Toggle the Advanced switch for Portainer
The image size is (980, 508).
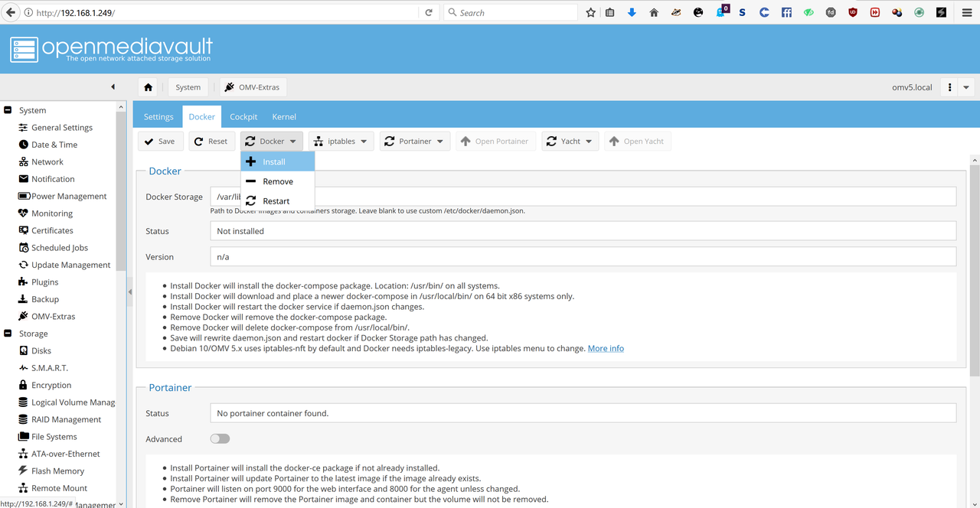click(x=220, y=439)
